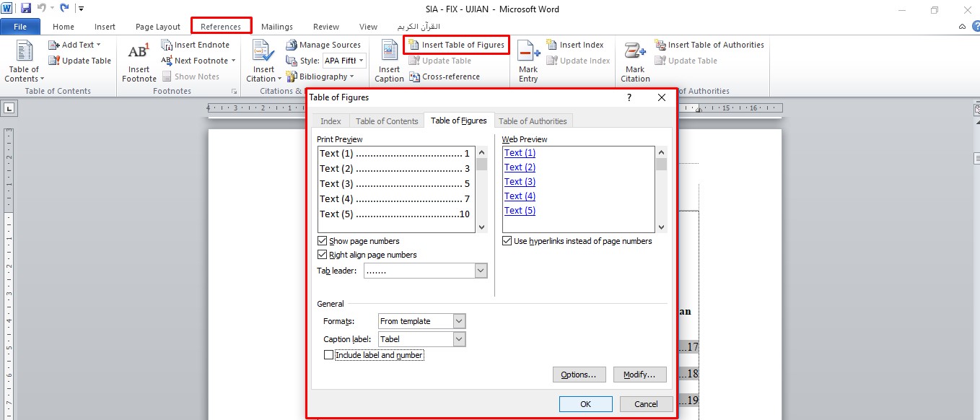The image size is (980, 420).
Task: Select Table of Figures dialog tab
Action: pos(459,121)
